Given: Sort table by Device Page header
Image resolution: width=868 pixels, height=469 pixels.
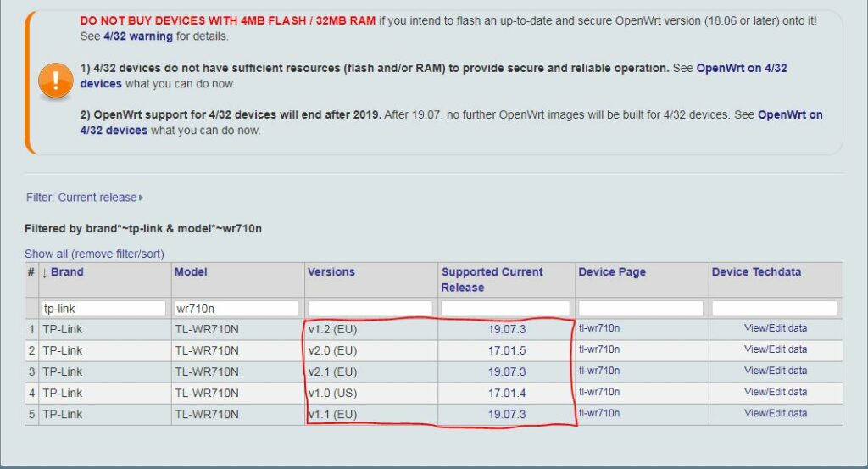Looking at the screenshot, I should pyautogui.click(x=612, y=272).
